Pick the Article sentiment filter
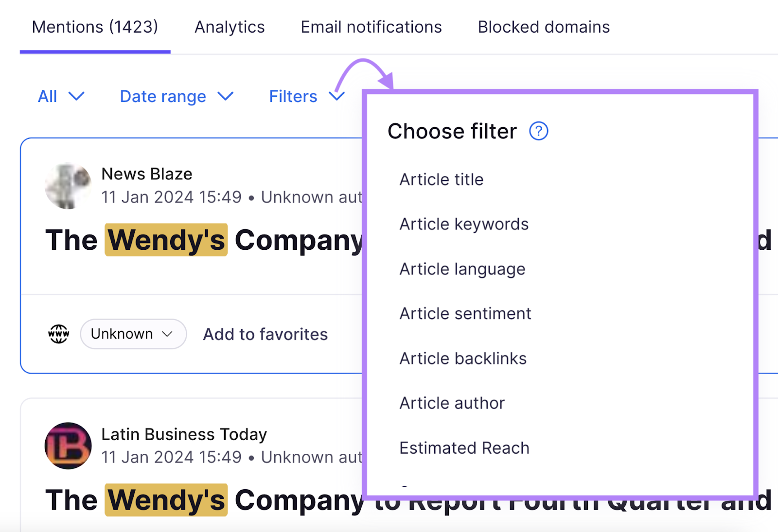 [465, 313]
